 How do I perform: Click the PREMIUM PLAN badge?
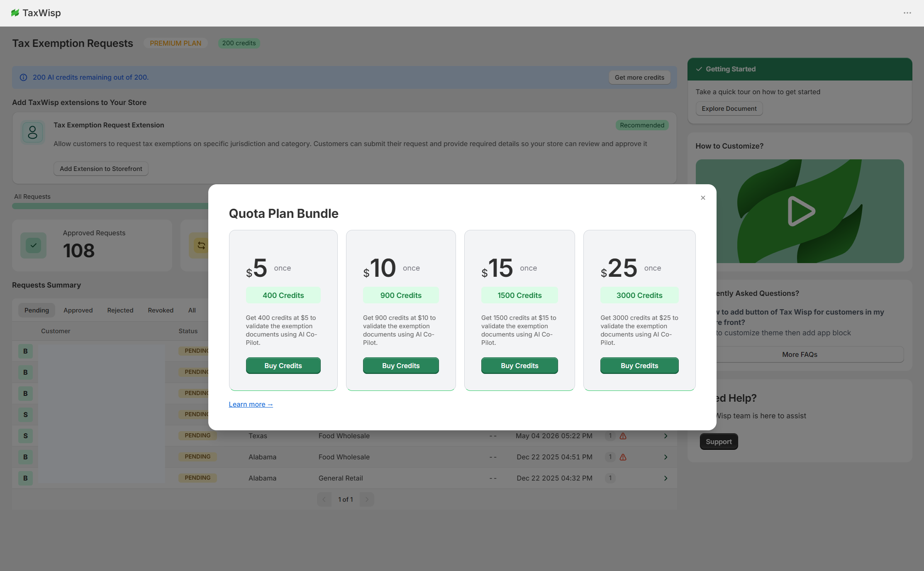point(176,43)
